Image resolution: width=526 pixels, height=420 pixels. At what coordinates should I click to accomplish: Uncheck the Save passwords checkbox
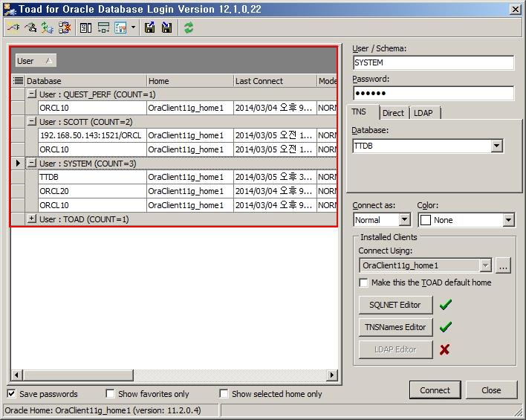click(x=12, y=394)
